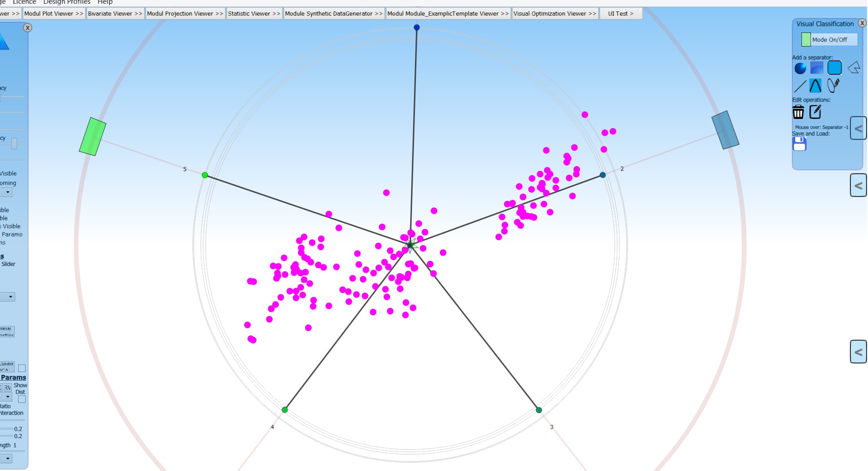This screenshot has height=471, width=868.
Task: Select the sphere separator tool
Action: click(800, 68)
